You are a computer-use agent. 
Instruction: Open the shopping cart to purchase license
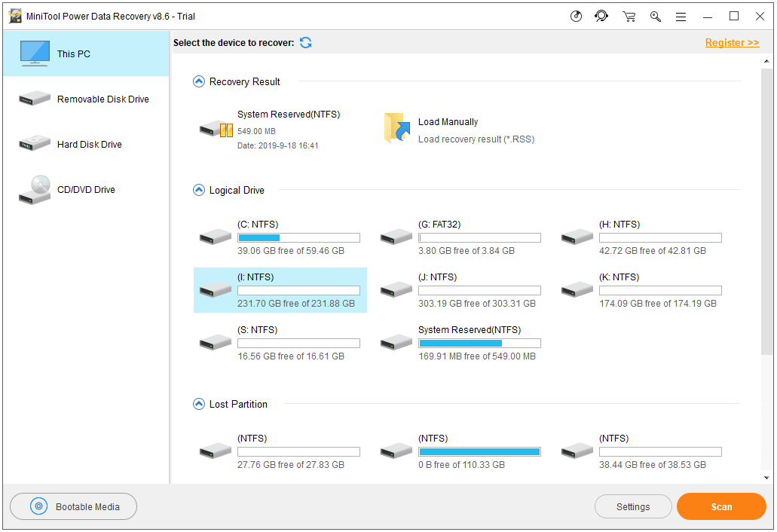coord(629,16)
